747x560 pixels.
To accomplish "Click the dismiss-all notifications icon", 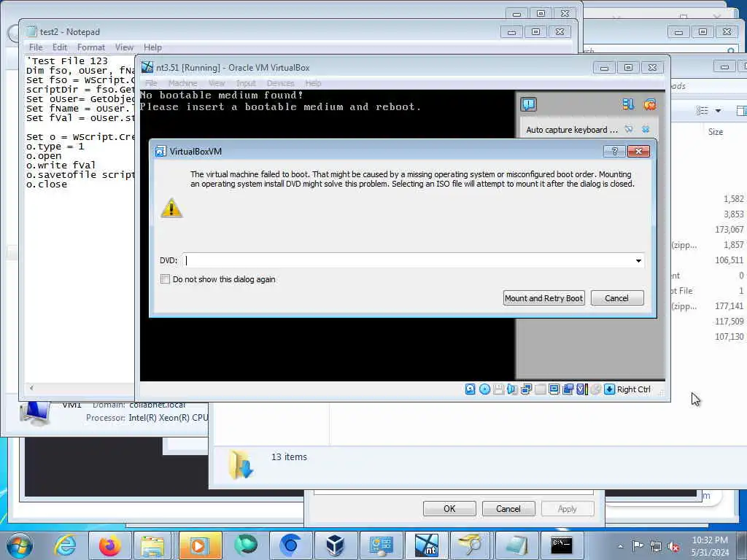I will [x=649, y=104].
